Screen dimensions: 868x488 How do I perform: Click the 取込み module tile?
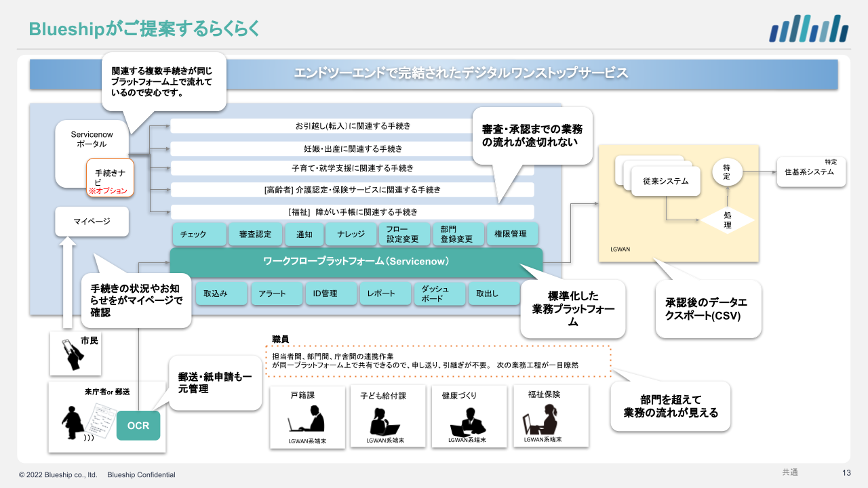tap(222, 293)
